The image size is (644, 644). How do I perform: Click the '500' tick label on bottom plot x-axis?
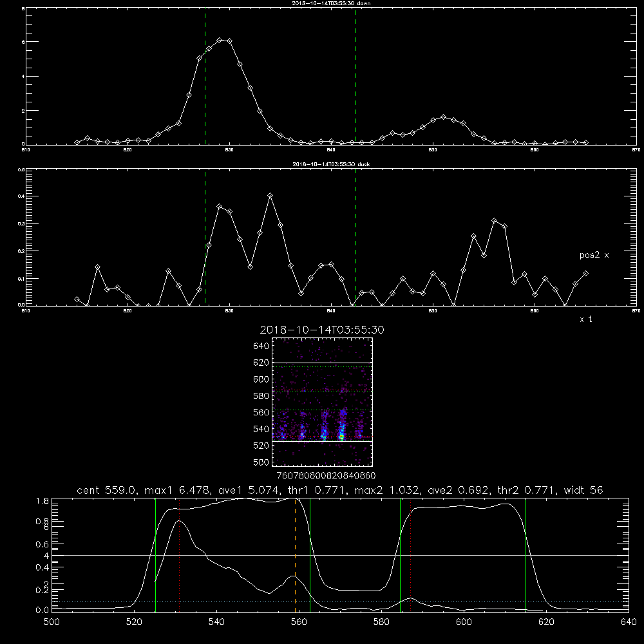pos(52,622)
